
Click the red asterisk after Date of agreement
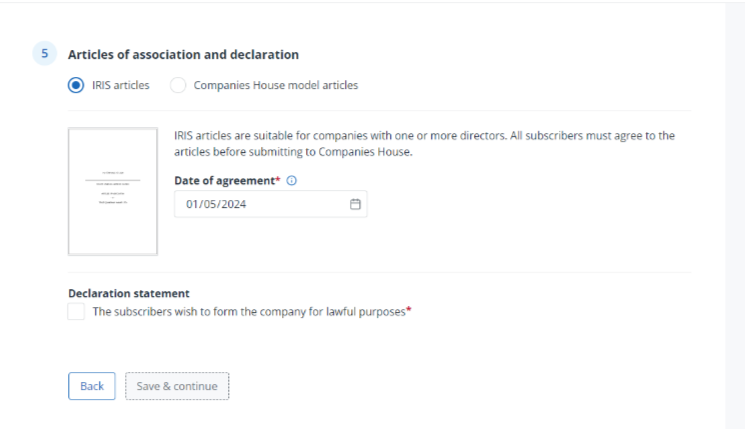[x=281, y=180]
